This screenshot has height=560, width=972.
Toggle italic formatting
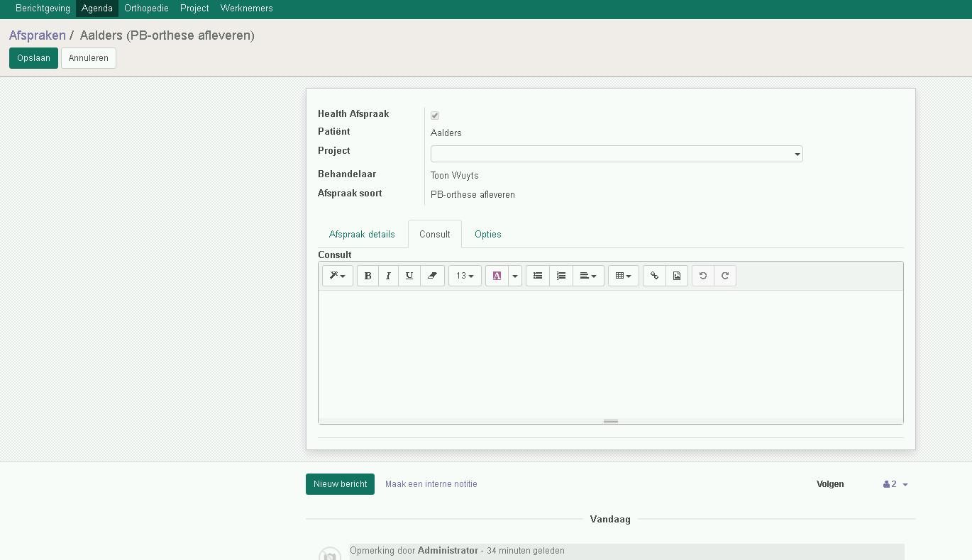(388, 276)
